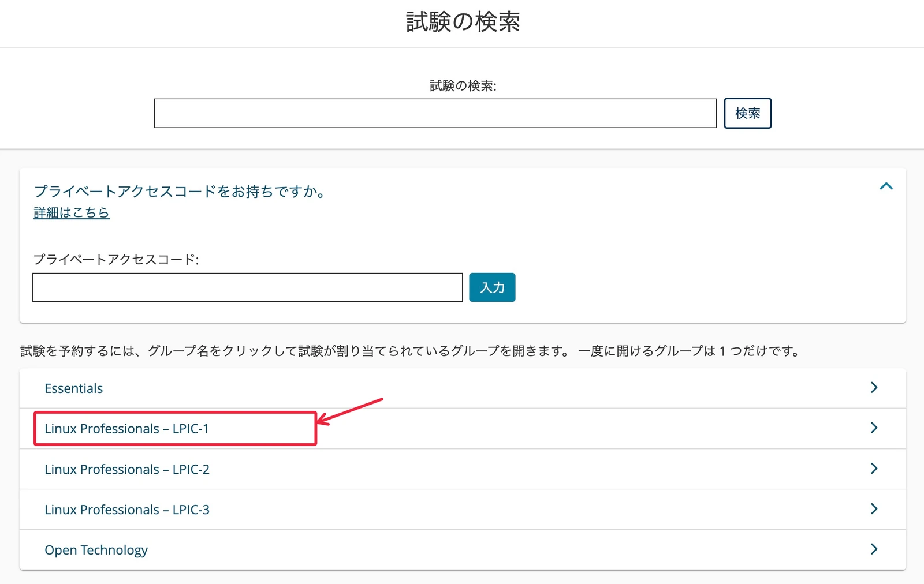Screen dimensions: 924x584
Task: Expand the Open Technology group
Action: 463,550
